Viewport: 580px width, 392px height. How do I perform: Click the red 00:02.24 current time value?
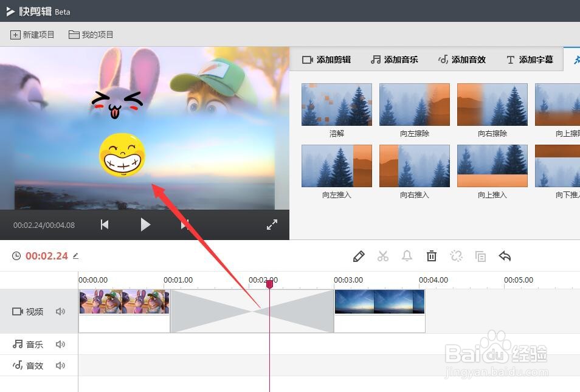coord(47,256)
